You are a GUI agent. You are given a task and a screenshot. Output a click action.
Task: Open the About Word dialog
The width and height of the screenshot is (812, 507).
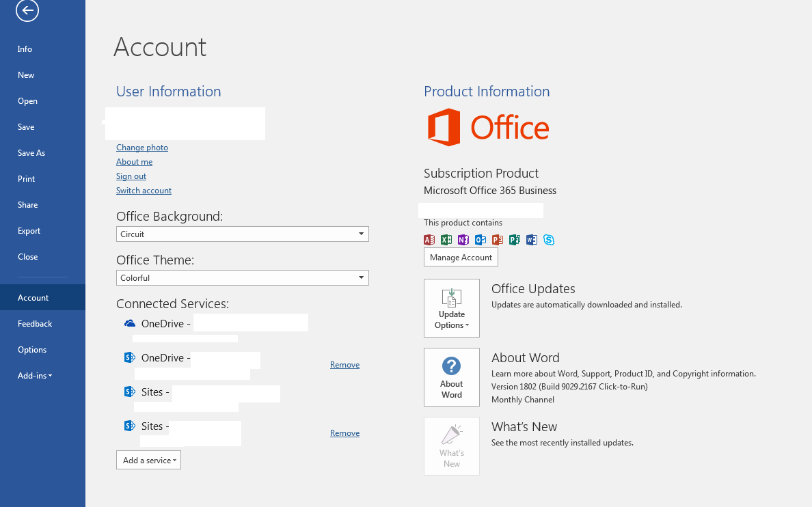click(452, 377)
